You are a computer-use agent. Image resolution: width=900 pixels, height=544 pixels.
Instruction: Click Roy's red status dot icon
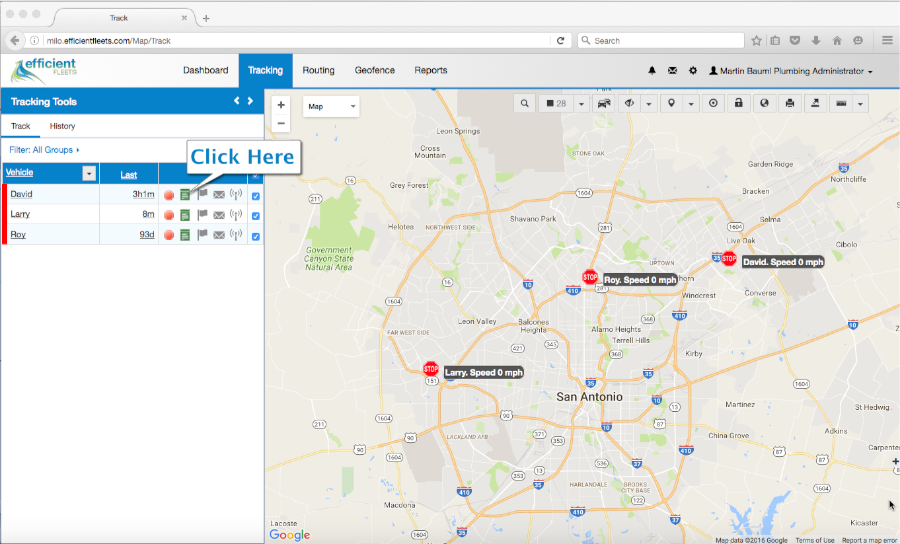[x=169, y=235]
